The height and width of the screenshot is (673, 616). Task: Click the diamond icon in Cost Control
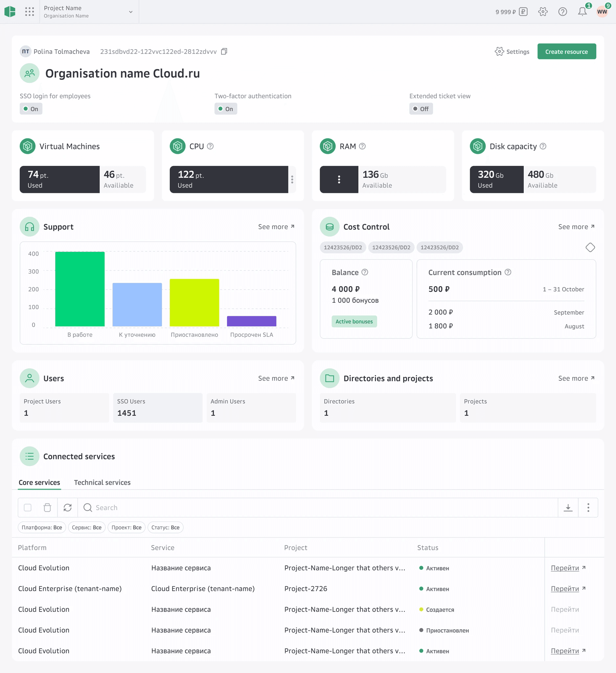pyautogui.click(x=590, y=247)
